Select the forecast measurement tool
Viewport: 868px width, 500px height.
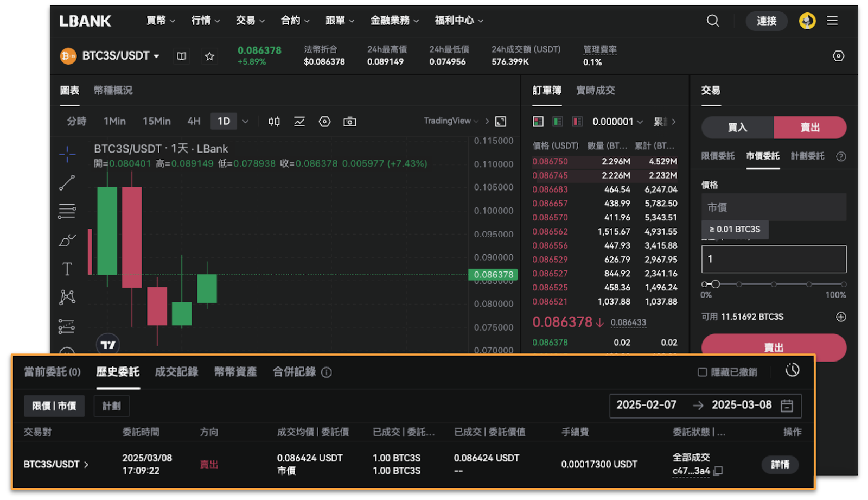click(x=67, y=326)
